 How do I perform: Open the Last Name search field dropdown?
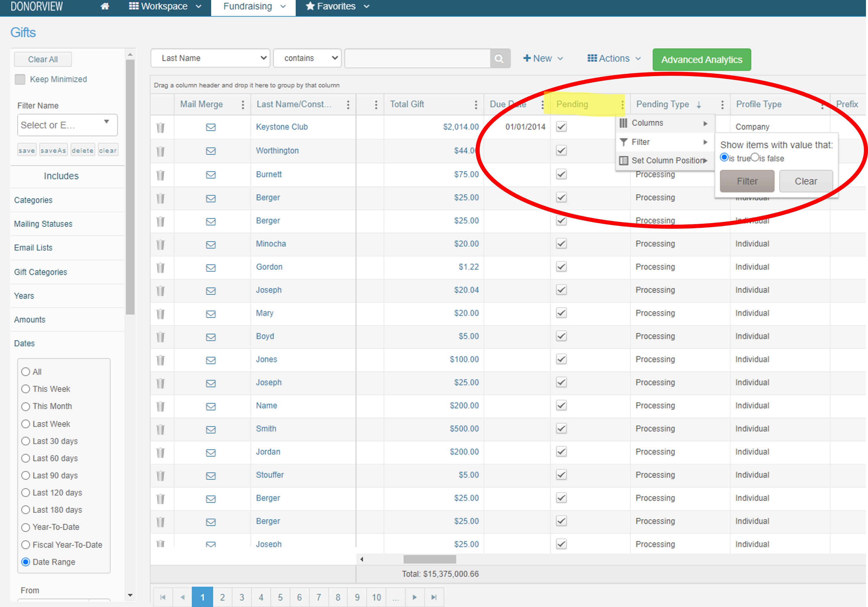coord(210,58)
